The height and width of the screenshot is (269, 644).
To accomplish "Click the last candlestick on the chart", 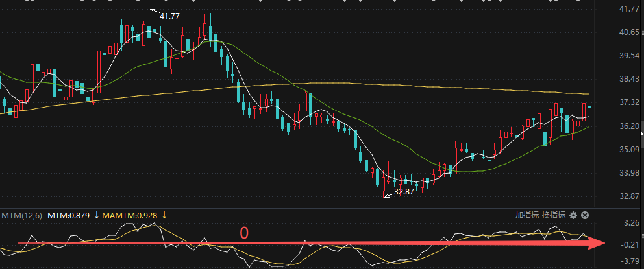I will (x=589, y=107).
